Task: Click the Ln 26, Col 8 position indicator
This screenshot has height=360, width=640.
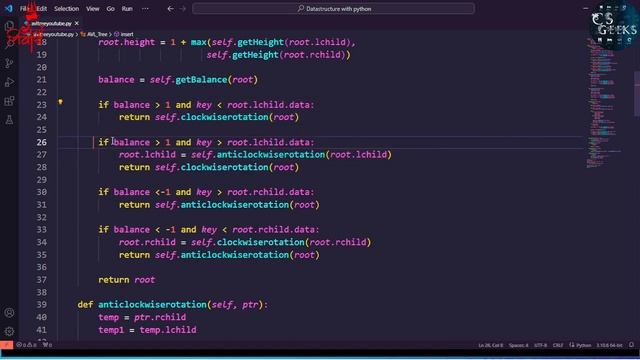Action: (x=491, y=345)
